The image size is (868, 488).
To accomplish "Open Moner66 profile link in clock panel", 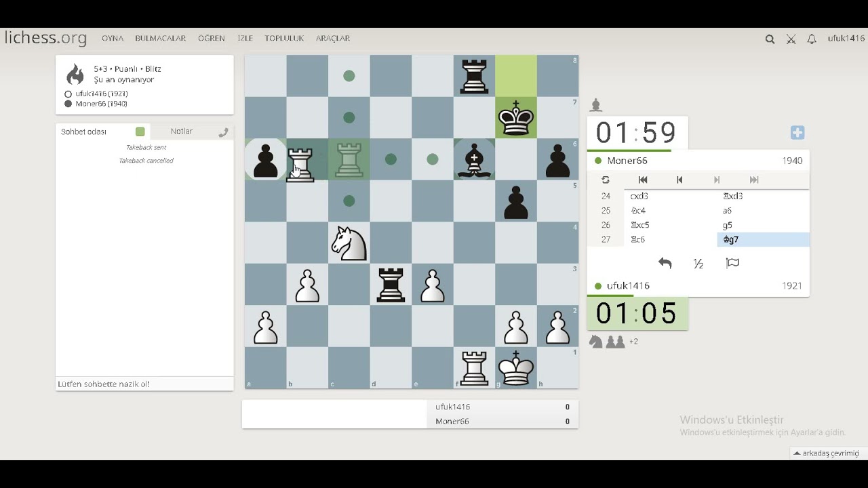I will 627,161.
